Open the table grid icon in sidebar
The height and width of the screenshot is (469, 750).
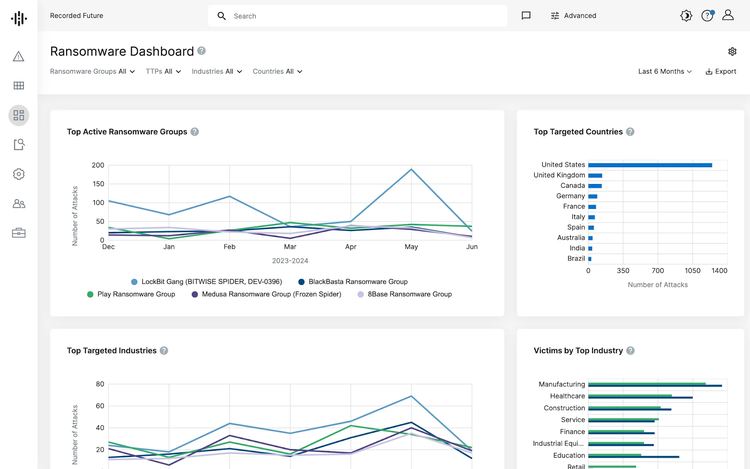pyautogui.click(x=19, y=86)
